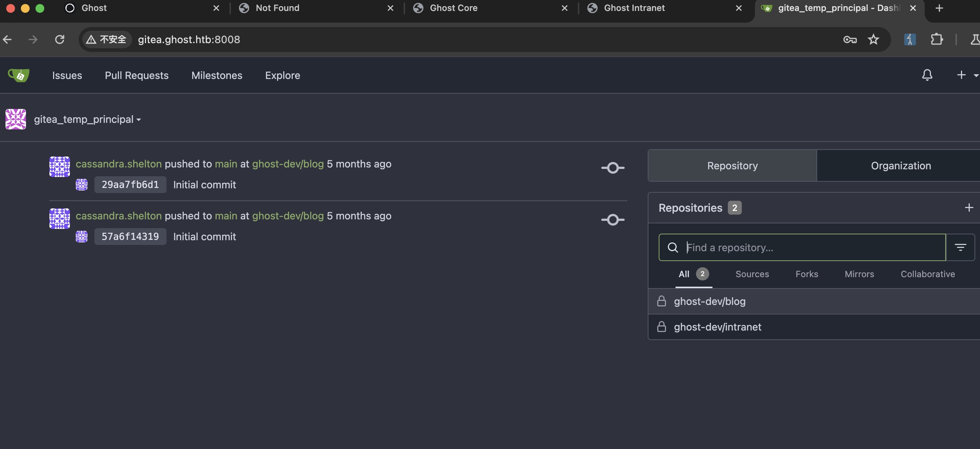
Task: Select the Collaborative repository filter tab
Action: [x=927, y=274]
